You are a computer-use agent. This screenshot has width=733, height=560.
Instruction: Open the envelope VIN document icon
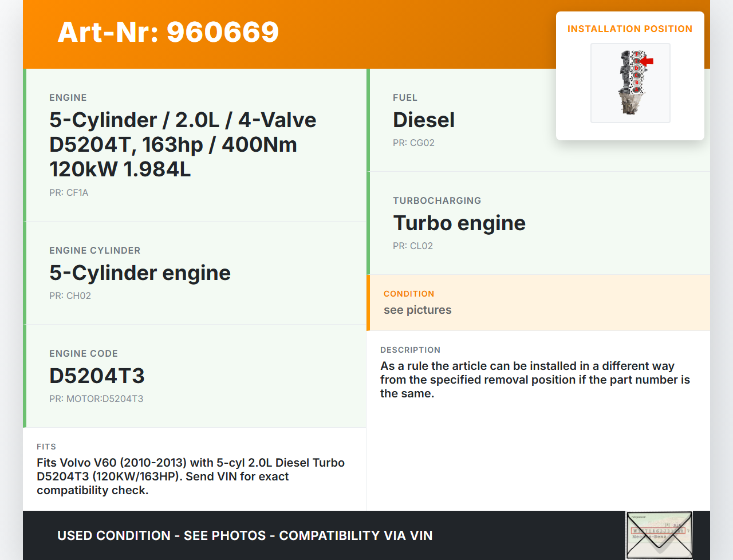pyautogui.click(x=659, y=535)
